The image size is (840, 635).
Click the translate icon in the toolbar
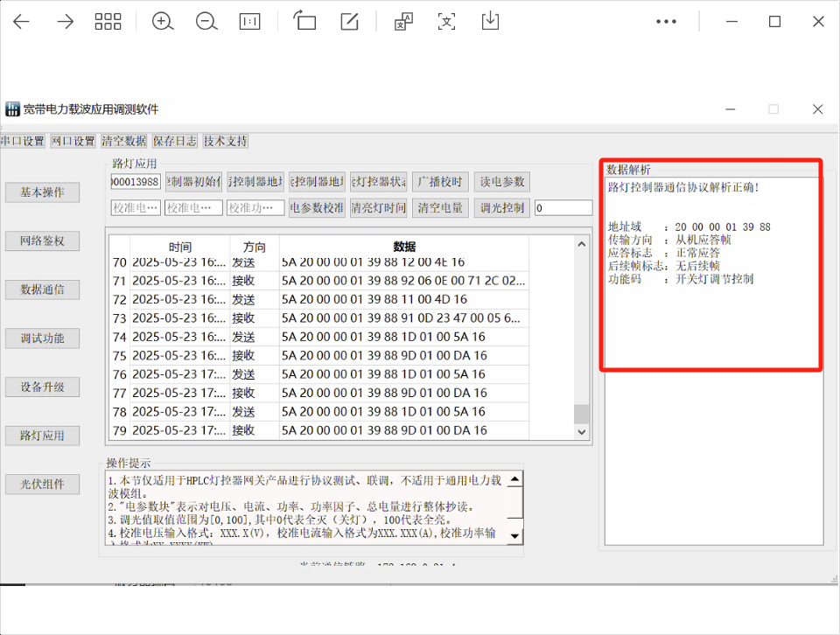point(402,21)
